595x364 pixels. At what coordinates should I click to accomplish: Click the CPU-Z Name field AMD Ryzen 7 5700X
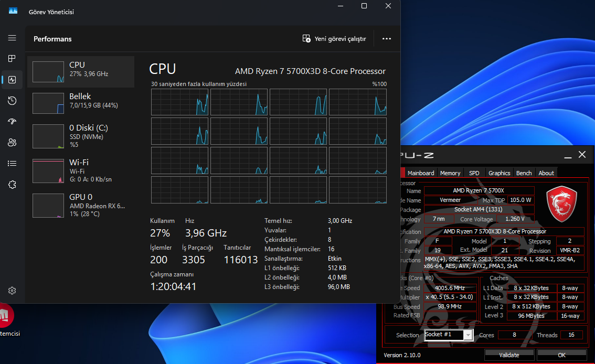tap(479, 190)
